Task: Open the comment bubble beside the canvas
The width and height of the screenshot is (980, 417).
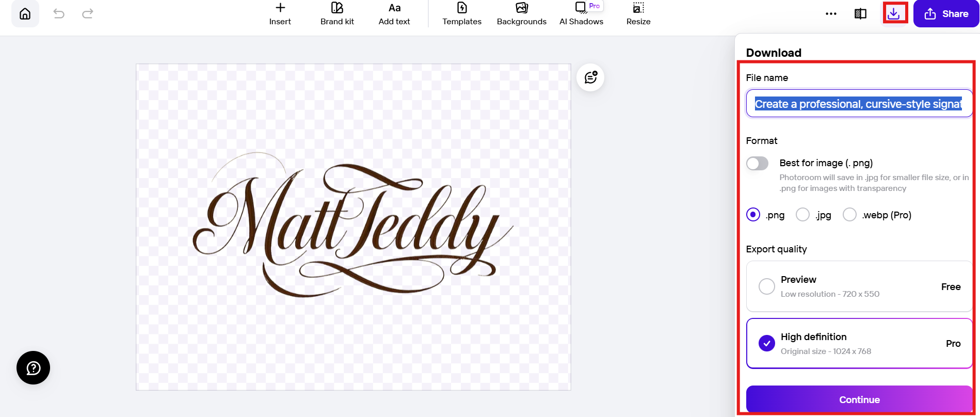Action: 590,77
